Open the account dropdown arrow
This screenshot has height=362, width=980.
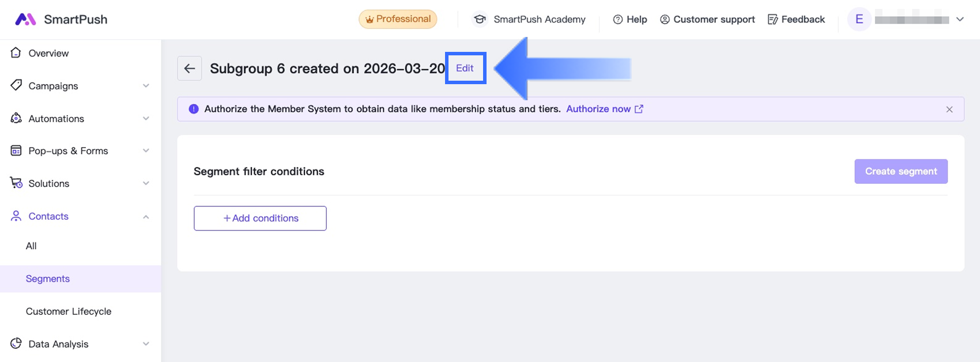click(960, 20)
